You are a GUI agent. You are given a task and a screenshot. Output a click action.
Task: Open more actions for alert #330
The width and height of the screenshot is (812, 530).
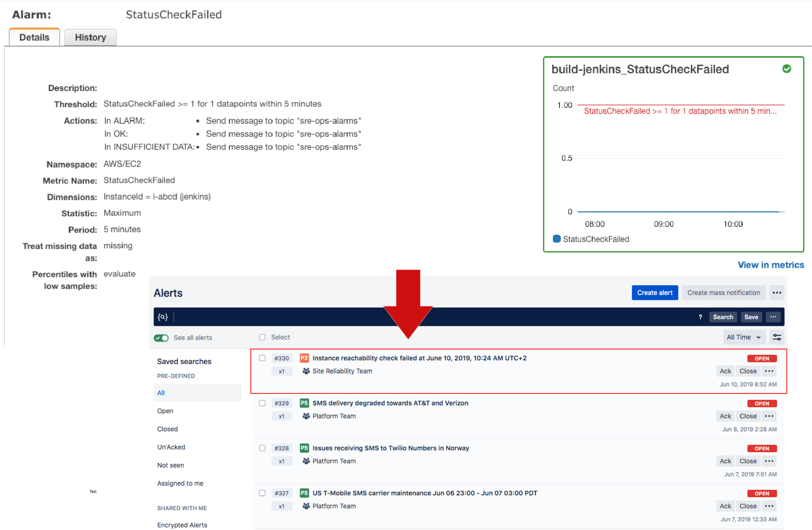(x=769, y=371)
